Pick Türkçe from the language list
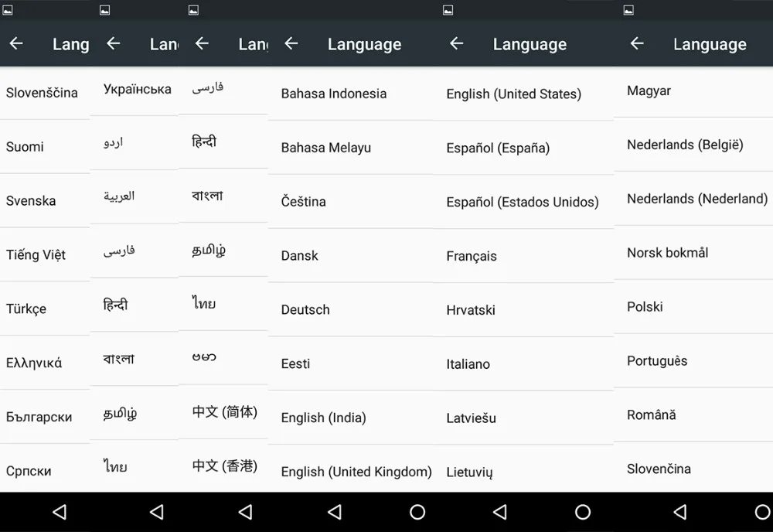The image size is (773, 532). pyautogui.click(x=45, y=309)
